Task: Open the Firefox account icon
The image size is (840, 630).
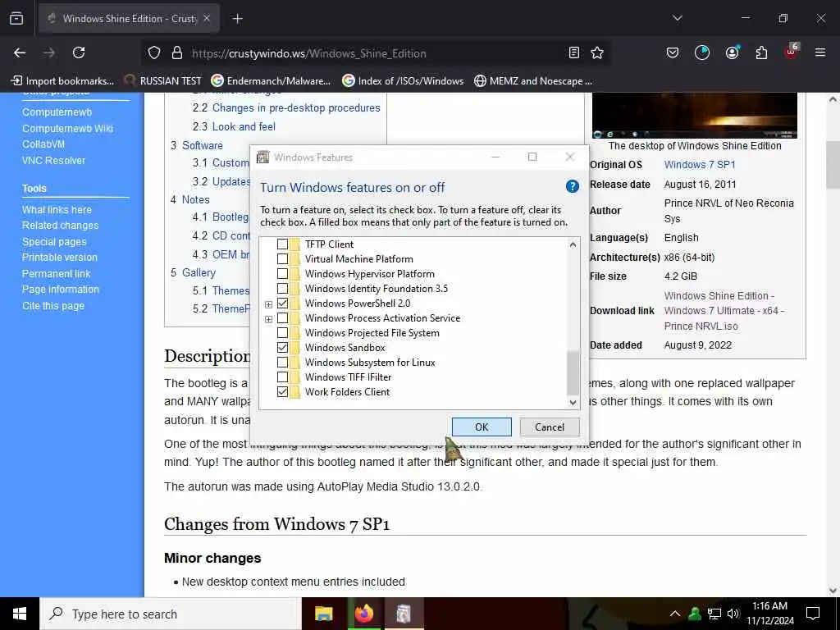Action: pos(732,52)
